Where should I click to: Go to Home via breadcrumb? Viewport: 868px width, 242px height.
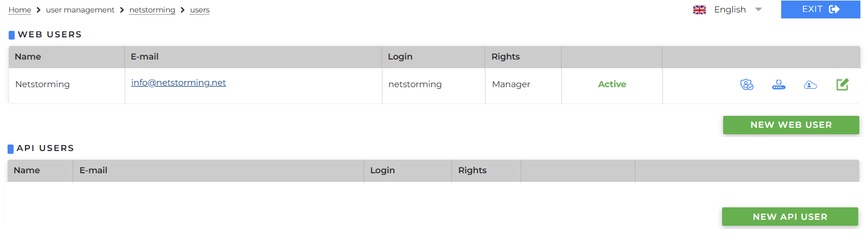coord(20,10)
